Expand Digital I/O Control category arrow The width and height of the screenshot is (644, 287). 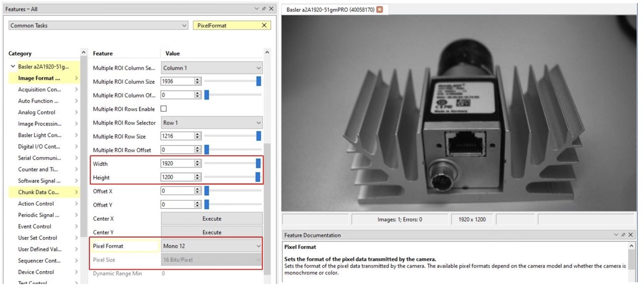pos(77,146)
